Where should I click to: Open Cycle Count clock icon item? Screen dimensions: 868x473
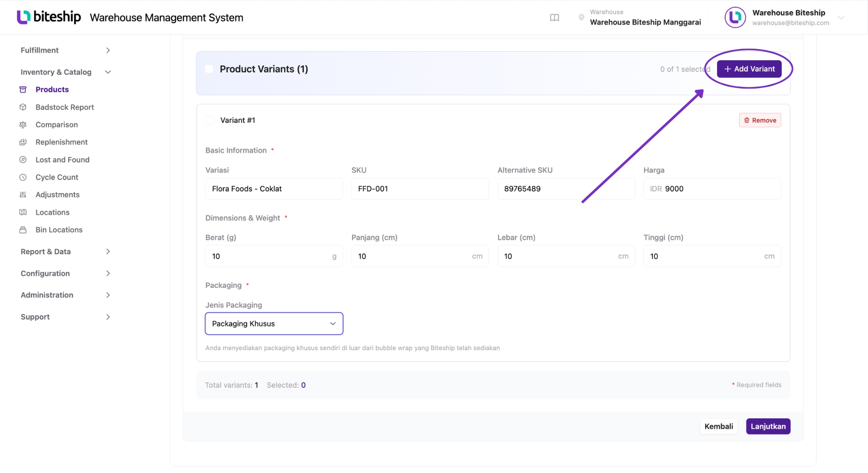(x=57, y=177)
